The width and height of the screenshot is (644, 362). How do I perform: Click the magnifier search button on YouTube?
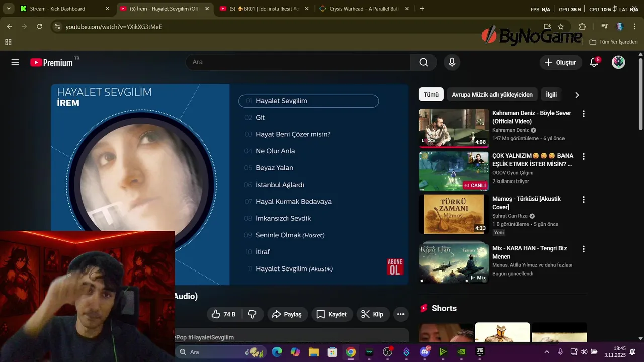click(x=424, y=62)
